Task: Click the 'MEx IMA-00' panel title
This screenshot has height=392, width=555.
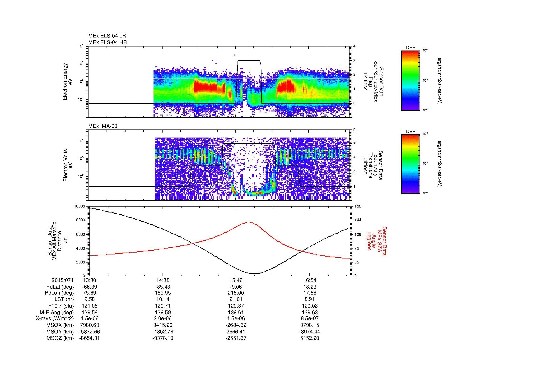Action: point(103,126)
